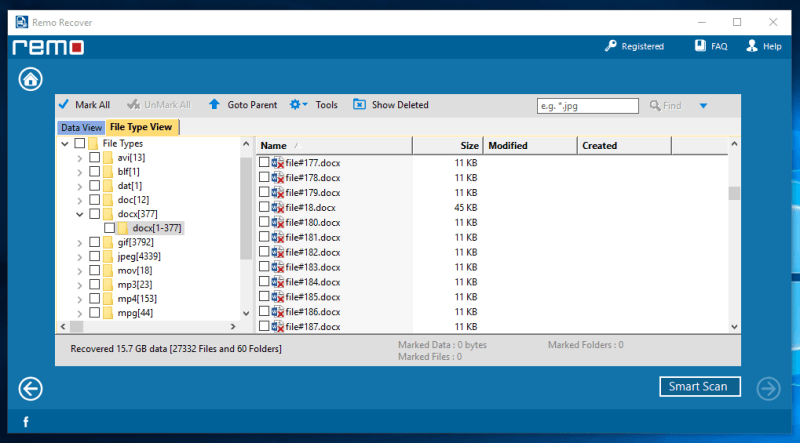Open the Find options dropdown arrow
Image resolution: width=800 pixels, height=443 pixels.
pyautogui.click(x=703, y=106)
